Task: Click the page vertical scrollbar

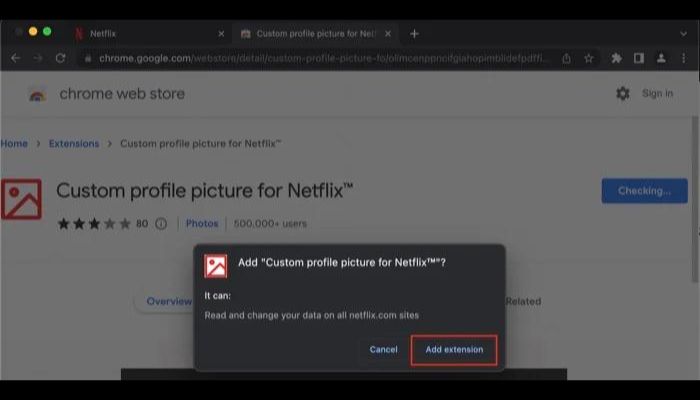Action: (x=695, y=201)
